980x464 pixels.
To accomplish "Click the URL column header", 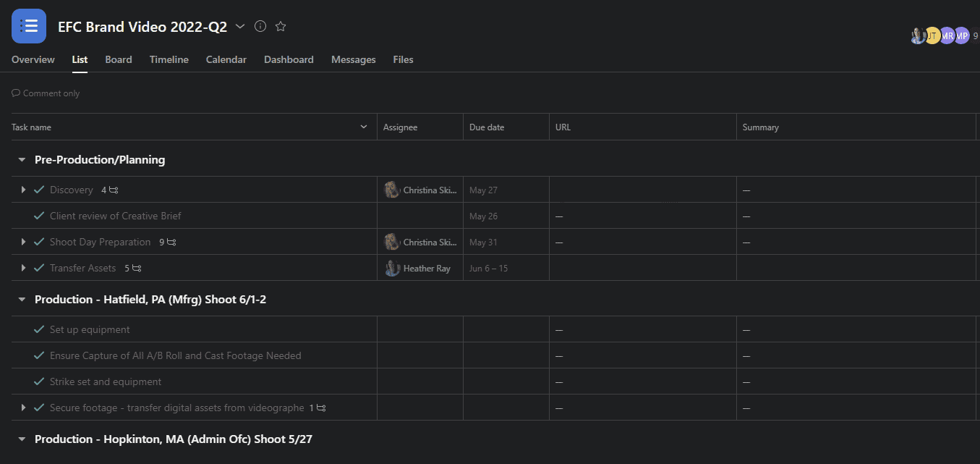I will [643, 127].
